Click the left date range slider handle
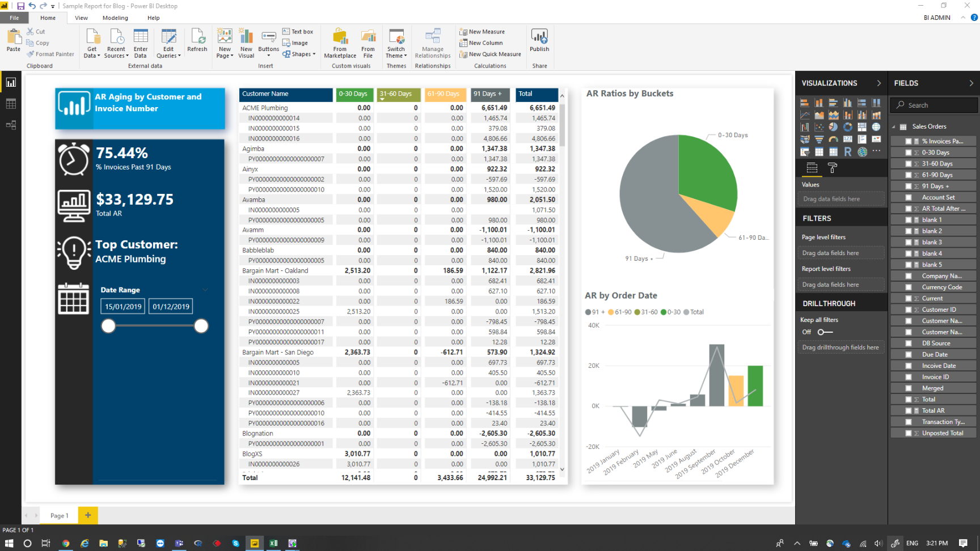 pyautogui.click(x=108, y=326)
